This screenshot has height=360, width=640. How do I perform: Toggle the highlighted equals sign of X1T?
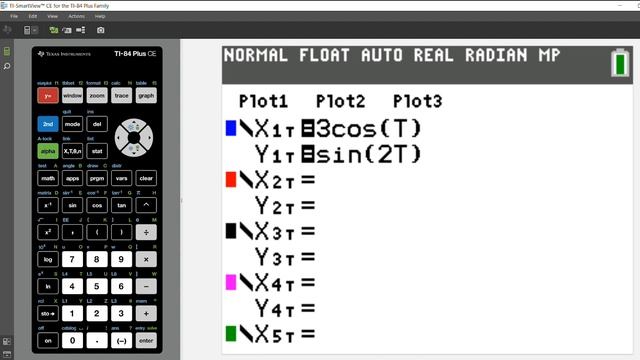[x=308, y=129]
